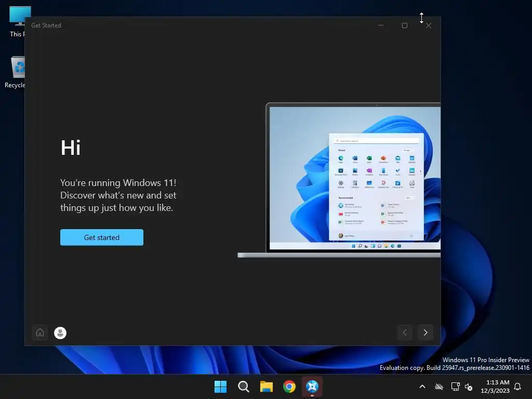The height and width of the screenshot is (399, 532).
Task: Launch File Explorer from taskbar
Action: (x=267, y=387)
